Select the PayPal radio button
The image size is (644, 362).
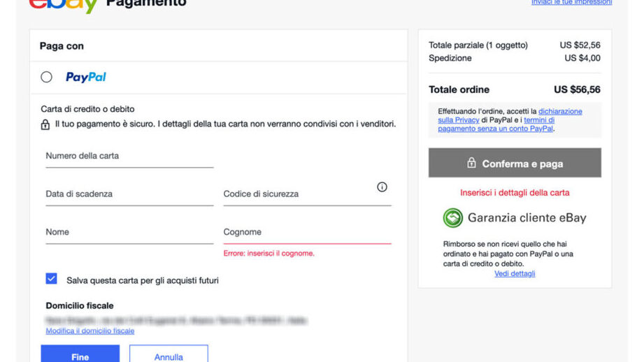[46, 77]
